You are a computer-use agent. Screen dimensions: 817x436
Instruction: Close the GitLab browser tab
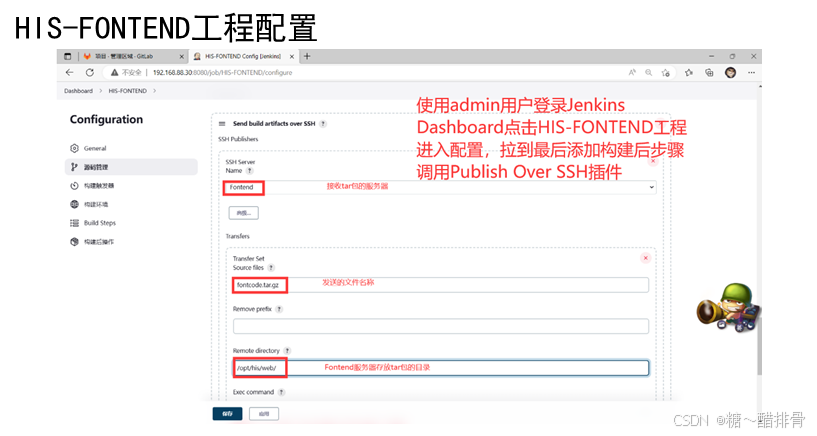[x=181, y=56]
